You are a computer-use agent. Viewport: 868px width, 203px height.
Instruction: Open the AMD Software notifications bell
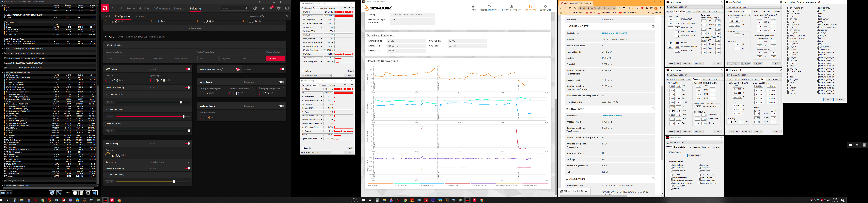271,8
